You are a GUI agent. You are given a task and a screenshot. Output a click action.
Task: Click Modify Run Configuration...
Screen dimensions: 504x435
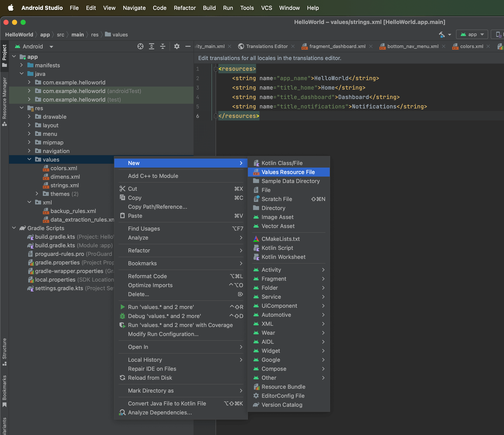[x=181, y=334]
